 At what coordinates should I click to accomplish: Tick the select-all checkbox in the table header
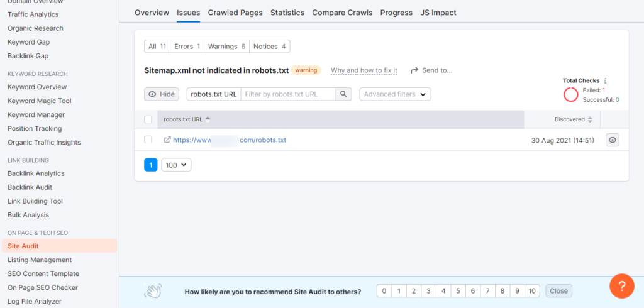coord(148,119)
